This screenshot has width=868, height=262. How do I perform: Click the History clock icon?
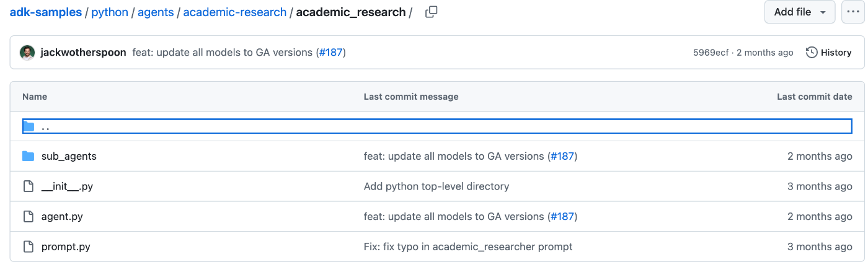[812, 53]
